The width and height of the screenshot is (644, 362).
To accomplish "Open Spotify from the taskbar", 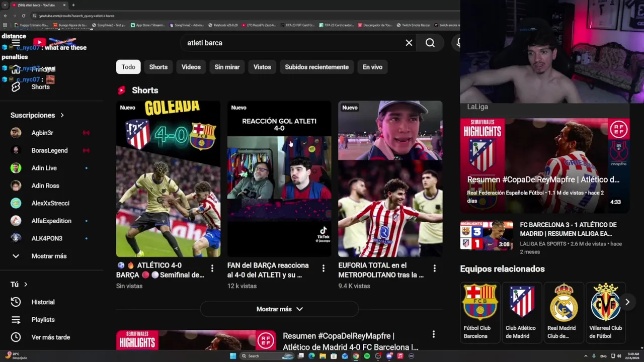I will [x=367, y=356].
